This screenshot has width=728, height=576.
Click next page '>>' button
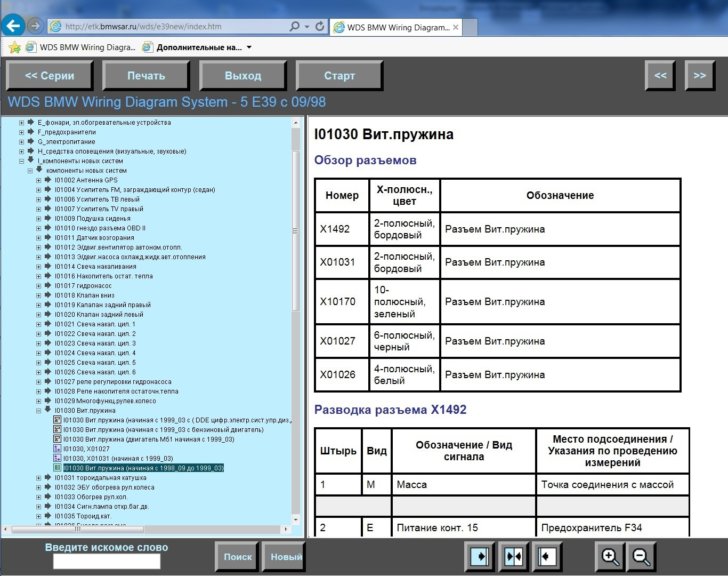pyautogui.click(x=699, y=76)
